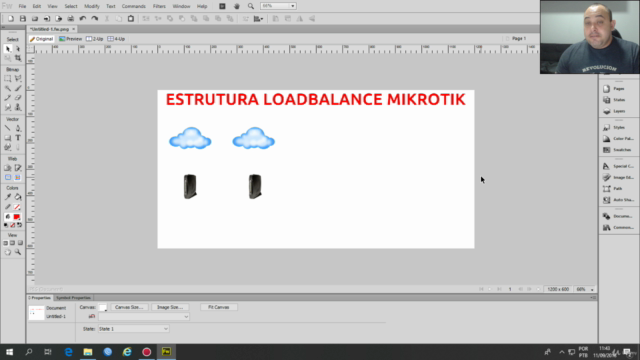
Task: Click the Undo toolbar icon
Action: [82, 18]
